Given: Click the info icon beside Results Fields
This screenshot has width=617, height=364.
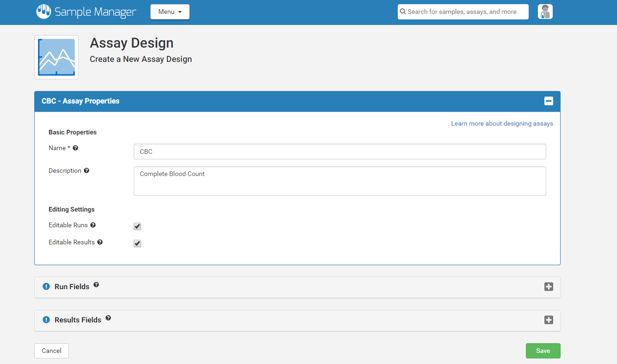Looking at the screenshot, I should click(46, 320).
